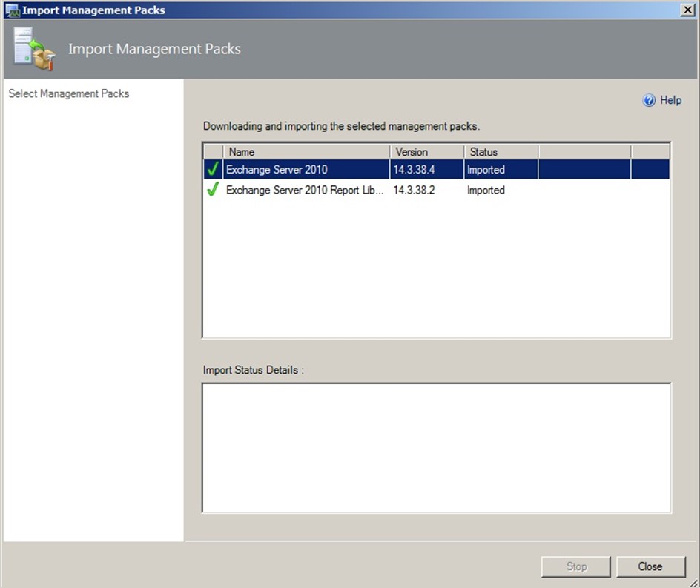The height and width of the screenshot is (588, 700).
Task: Click the green checkmark beside Exchange Server 2010 Report Lib...
Action: [213, 190]
